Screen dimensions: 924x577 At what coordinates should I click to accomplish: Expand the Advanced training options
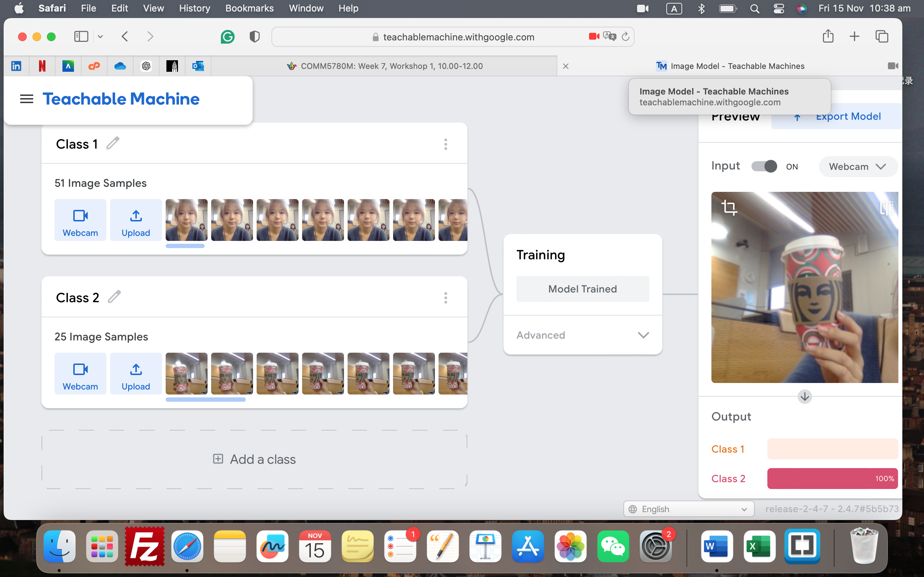point(582,335)
